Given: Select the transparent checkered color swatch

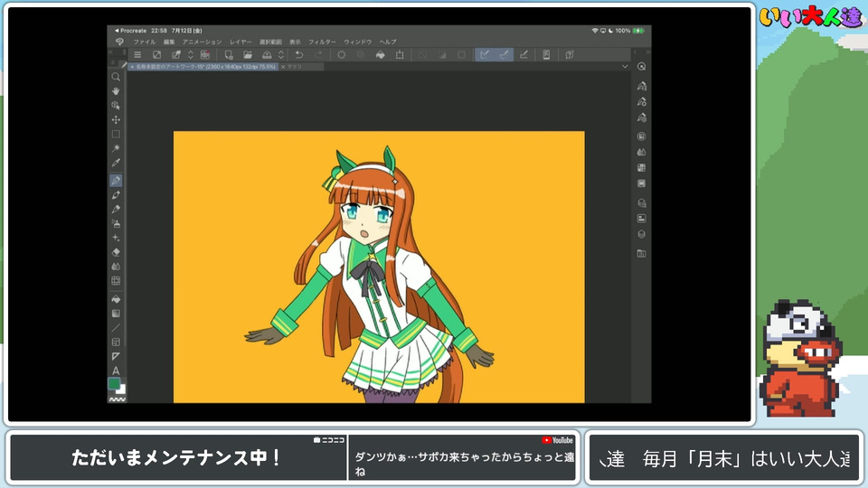Looking at the screenshot, I should [117, 399].
